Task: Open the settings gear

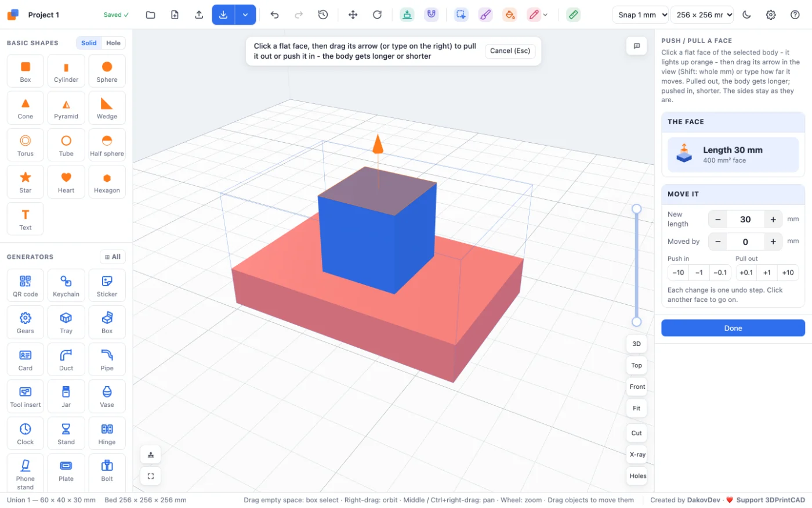Action: (x=771, y=15)
